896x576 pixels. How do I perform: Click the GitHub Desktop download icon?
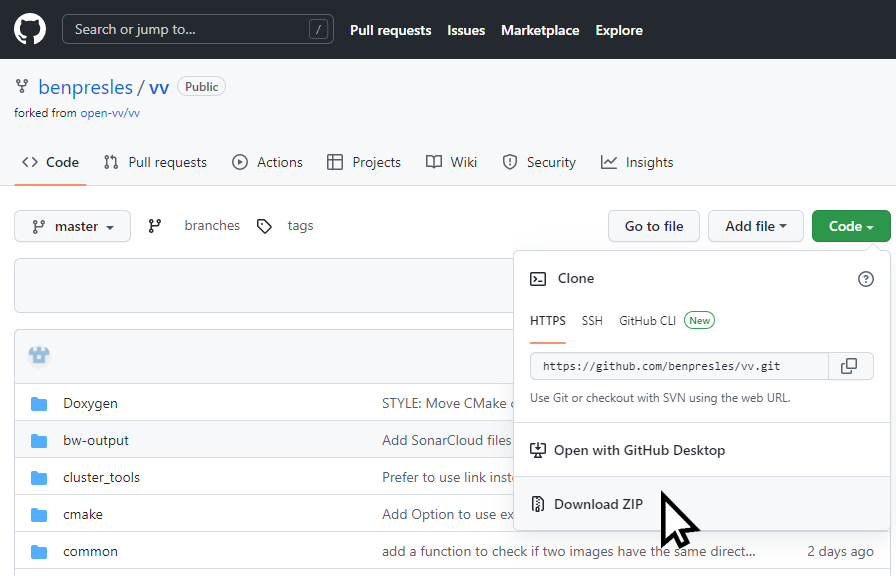[538, 450]
